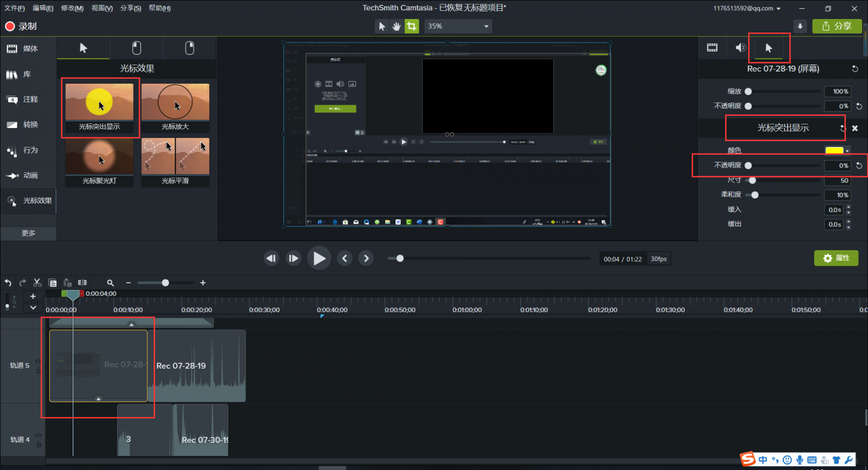Click the right-click effects mouse icon

coord(189,48)
